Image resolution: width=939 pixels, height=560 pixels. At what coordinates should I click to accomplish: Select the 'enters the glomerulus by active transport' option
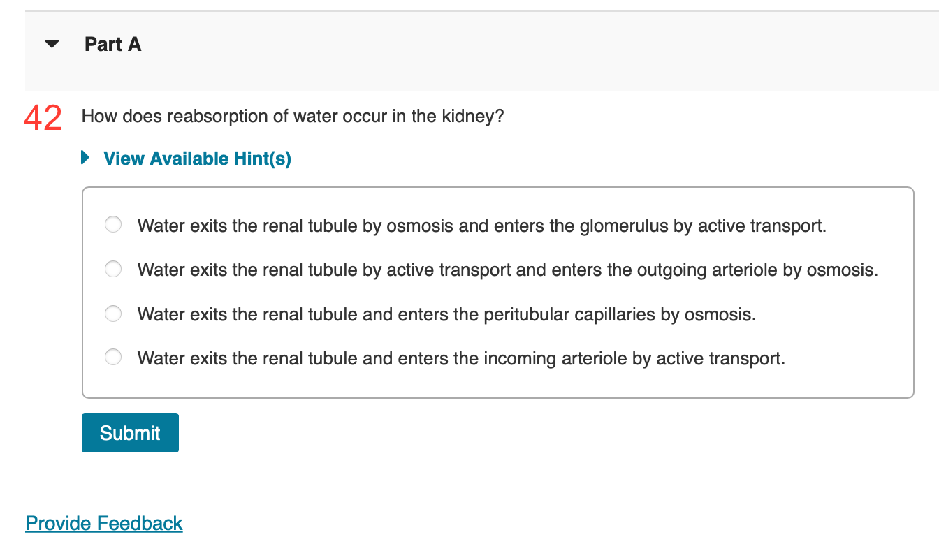(112, 224)
